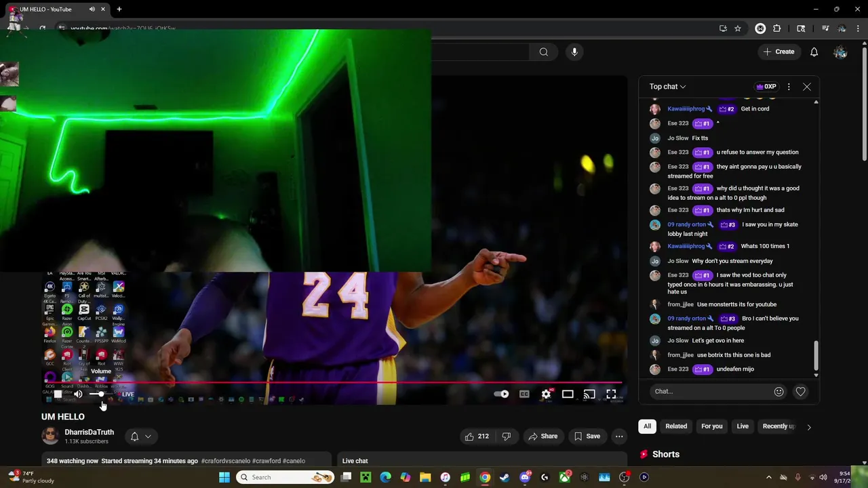The height and width of the screenshot is (488, 868).
Task: Select the Recently uploaded chip
Action: [778, 426]
